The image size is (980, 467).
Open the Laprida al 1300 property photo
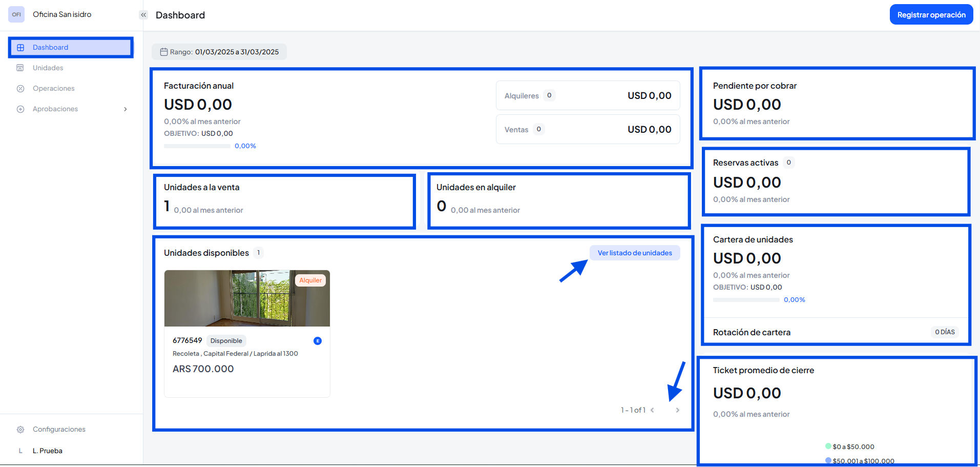tap(247, 298)
